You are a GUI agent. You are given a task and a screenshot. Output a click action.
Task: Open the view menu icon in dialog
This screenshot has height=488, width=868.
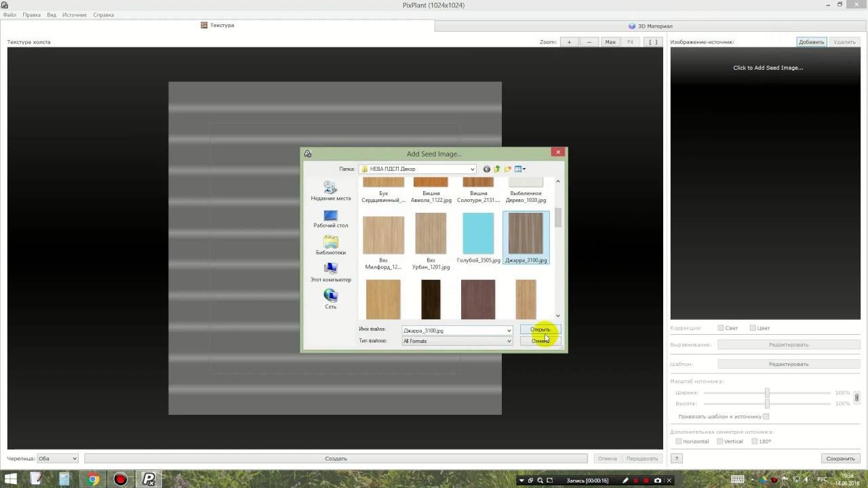[x=520, y=169]
